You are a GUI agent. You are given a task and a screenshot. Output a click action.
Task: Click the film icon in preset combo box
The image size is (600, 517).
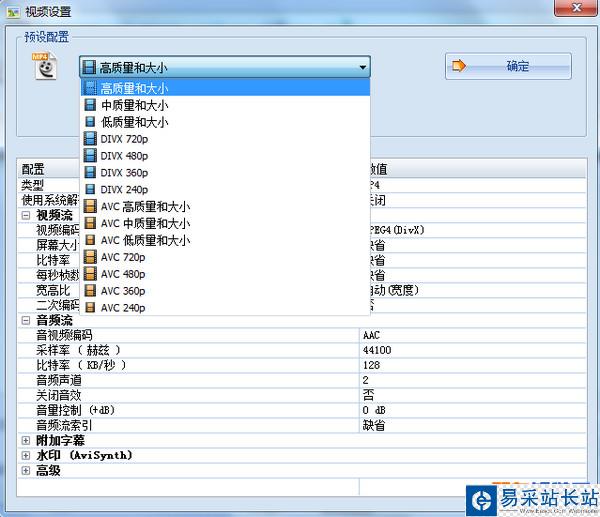point(89,67)
